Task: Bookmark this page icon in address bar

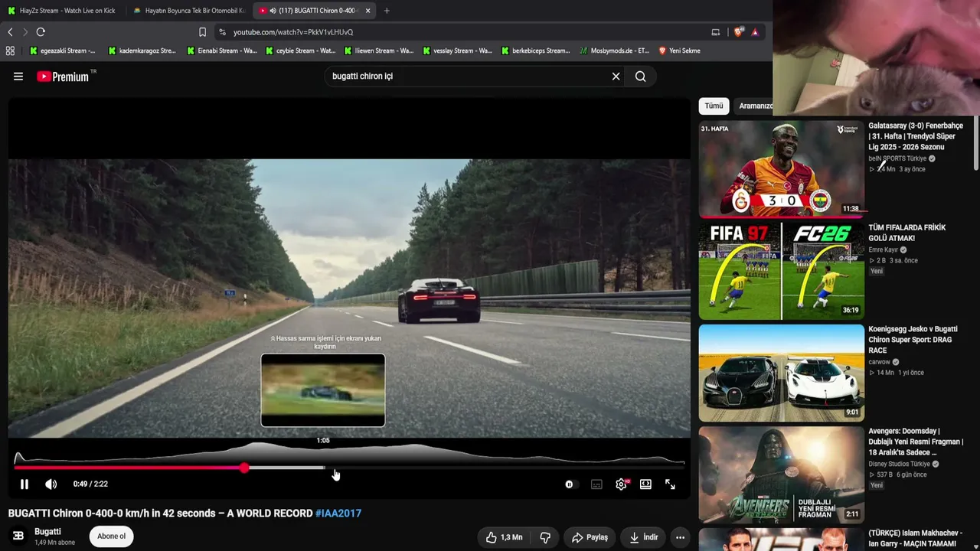Action: pyautogui.click(x=202, y=32)
